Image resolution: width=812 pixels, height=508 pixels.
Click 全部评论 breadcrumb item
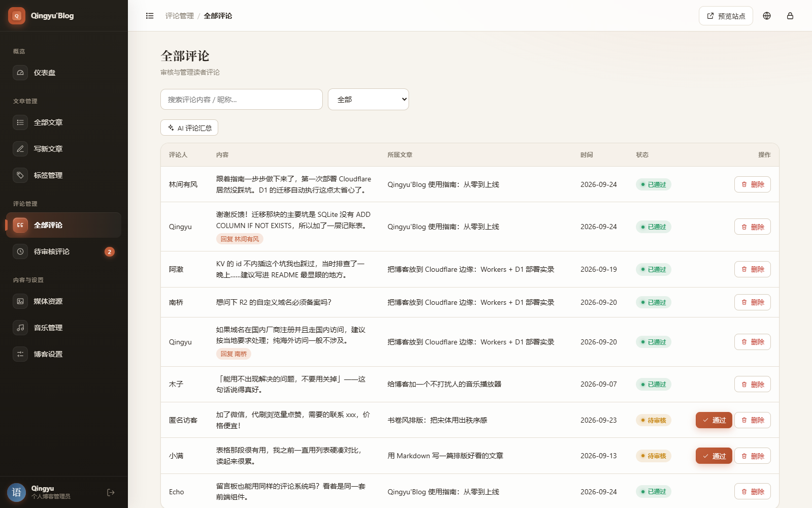218,16
